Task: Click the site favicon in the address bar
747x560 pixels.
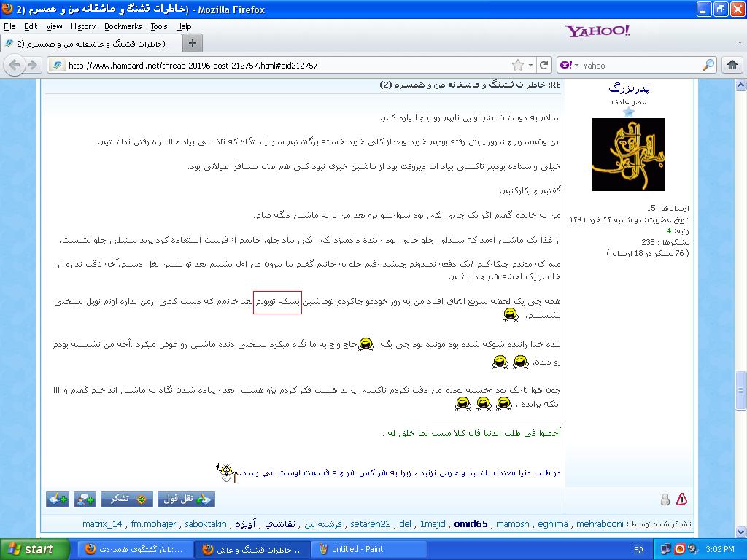Action: (x=57, y=65)
